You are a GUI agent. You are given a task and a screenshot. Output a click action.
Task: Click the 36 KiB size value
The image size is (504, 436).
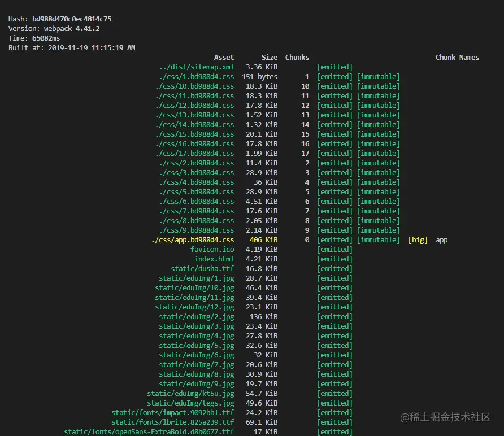click(266, 182)
